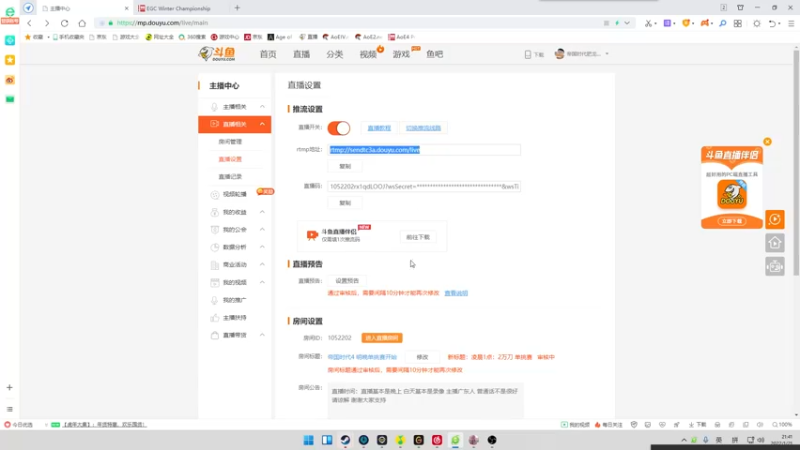Click the Weibo icon in browser sidebar
This screenshot has width=800, height=450.
[x=10, y=80]
